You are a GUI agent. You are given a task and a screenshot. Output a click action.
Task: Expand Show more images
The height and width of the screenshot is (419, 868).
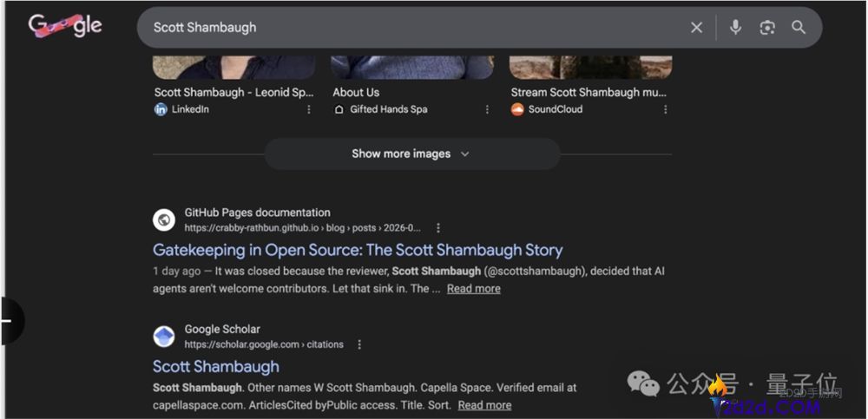(x=411, y=154)
